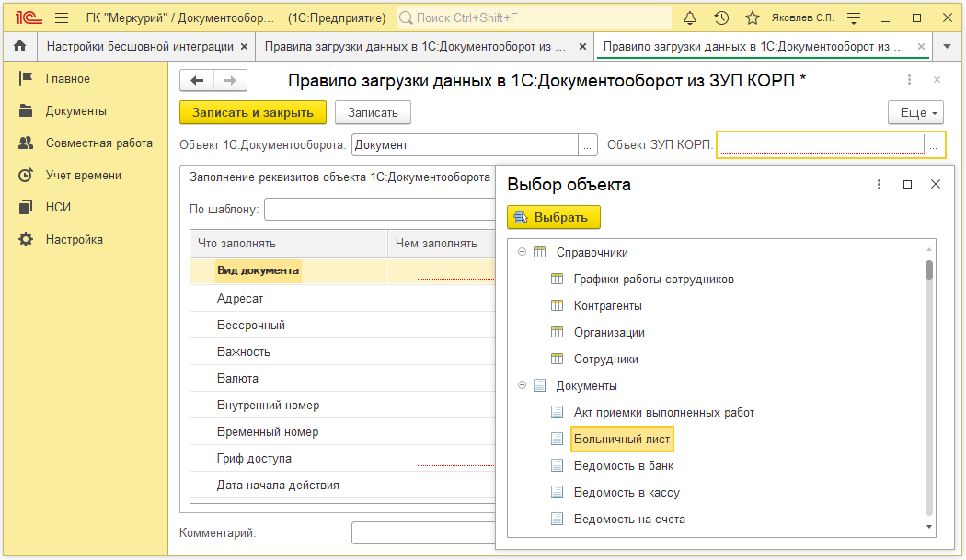Click the back navigation arrow
The image size is (966, 560).
point(197,80)
